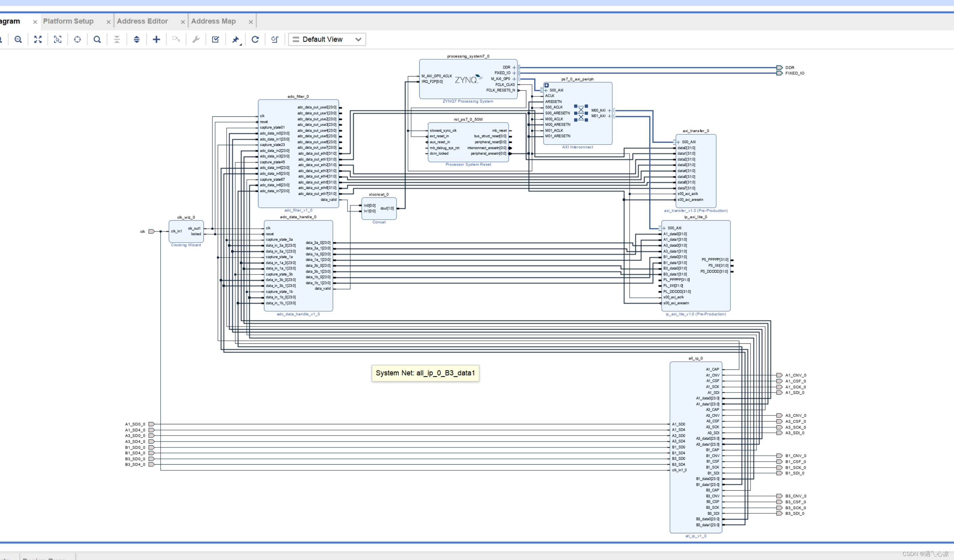Close the Address Map tab
954x560 pixels.
(251, 22)
